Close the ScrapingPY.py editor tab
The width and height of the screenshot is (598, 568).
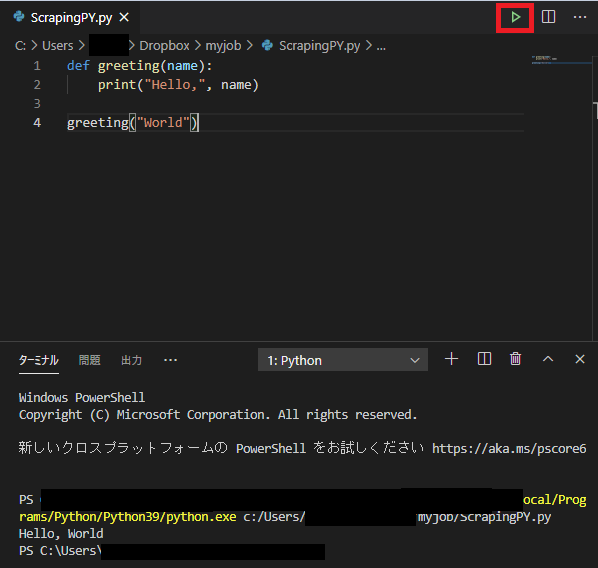124,17
